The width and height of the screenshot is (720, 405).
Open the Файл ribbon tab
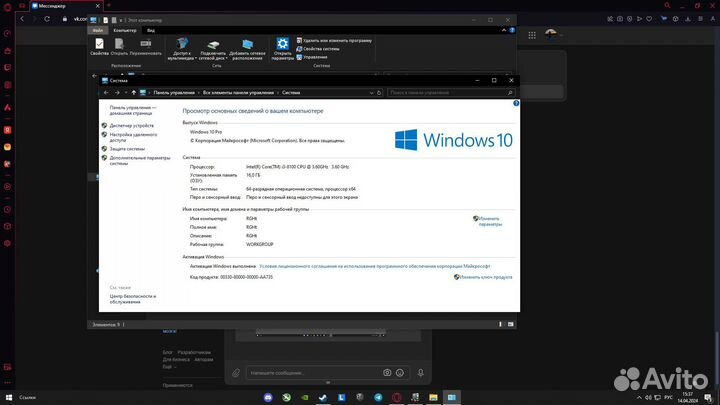[98, 30]
